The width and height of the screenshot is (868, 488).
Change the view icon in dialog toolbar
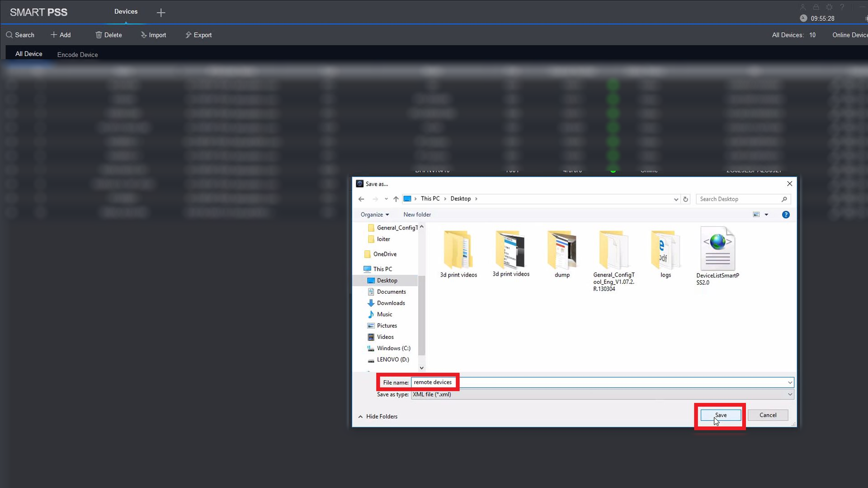click(x=756, y=215)
